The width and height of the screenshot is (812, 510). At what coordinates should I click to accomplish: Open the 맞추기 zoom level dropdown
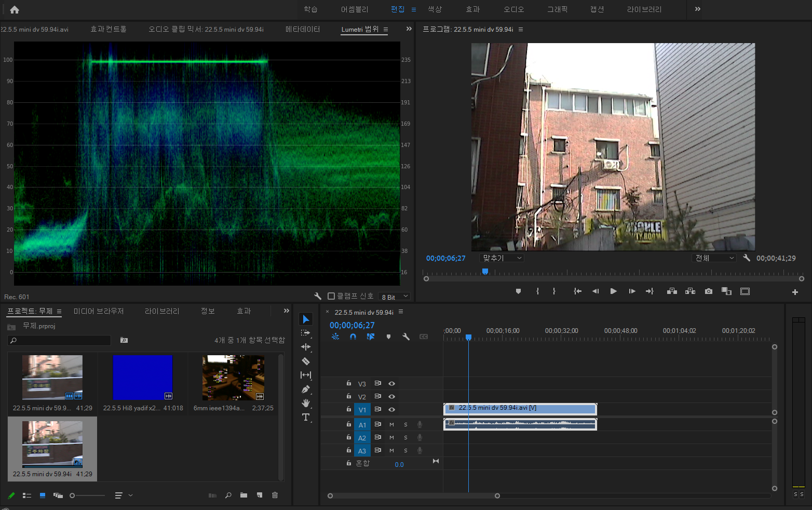pos(502,258)
